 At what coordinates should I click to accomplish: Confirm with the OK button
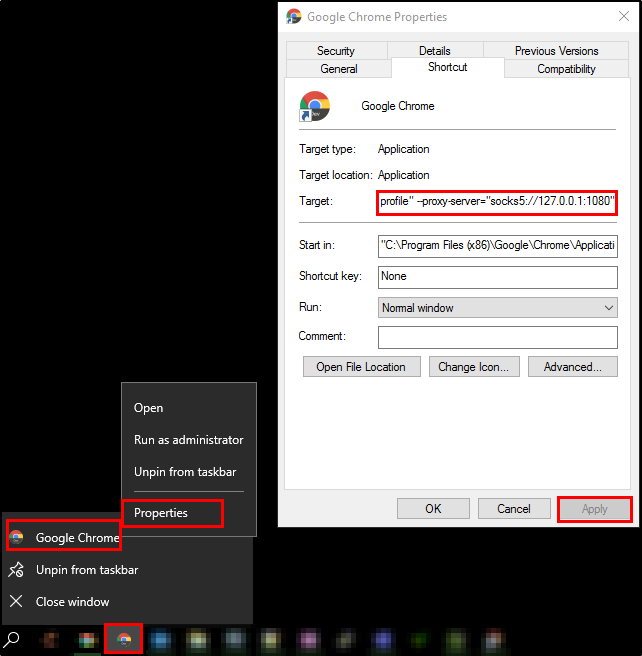pos(433,509)
